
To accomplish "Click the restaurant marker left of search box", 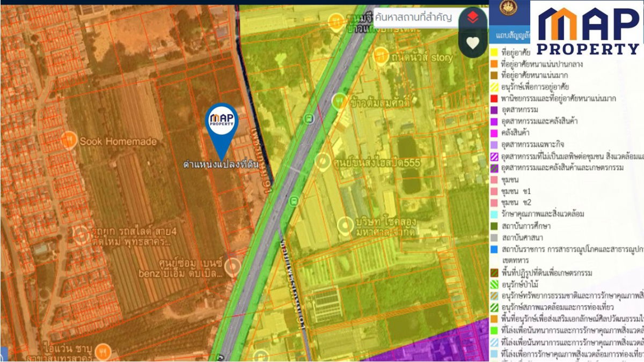I will [336, 23].
